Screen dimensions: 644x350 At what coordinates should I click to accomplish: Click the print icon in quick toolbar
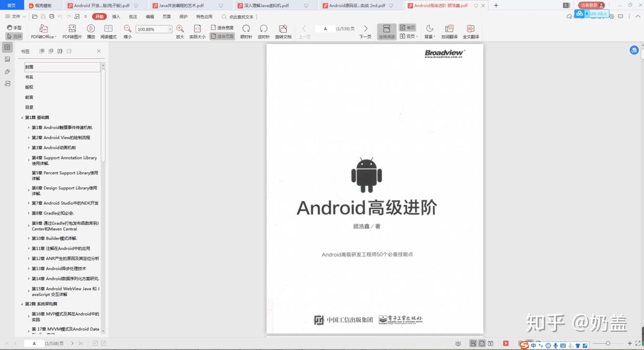51,17
